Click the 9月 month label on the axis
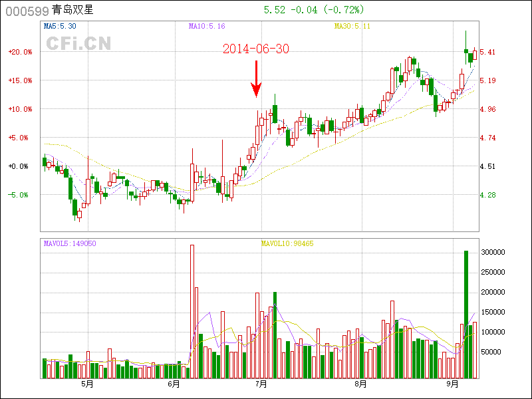532x399 pixels. point(453,384)
